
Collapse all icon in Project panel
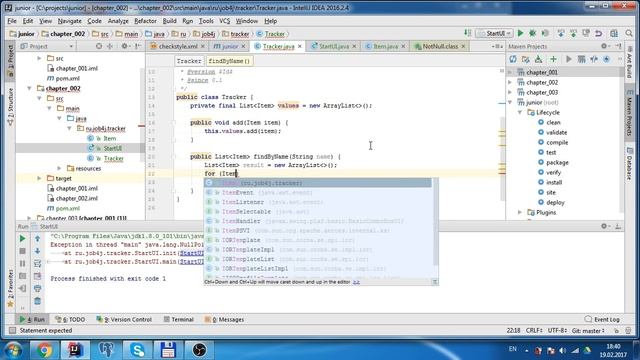click(x=110, y=46)
